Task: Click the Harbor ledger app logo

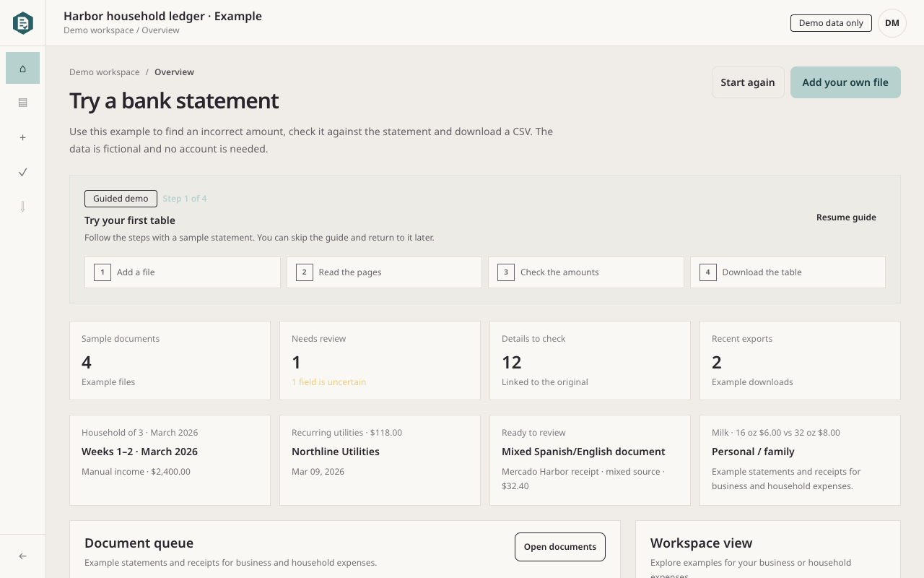Action: coord(23,23)
